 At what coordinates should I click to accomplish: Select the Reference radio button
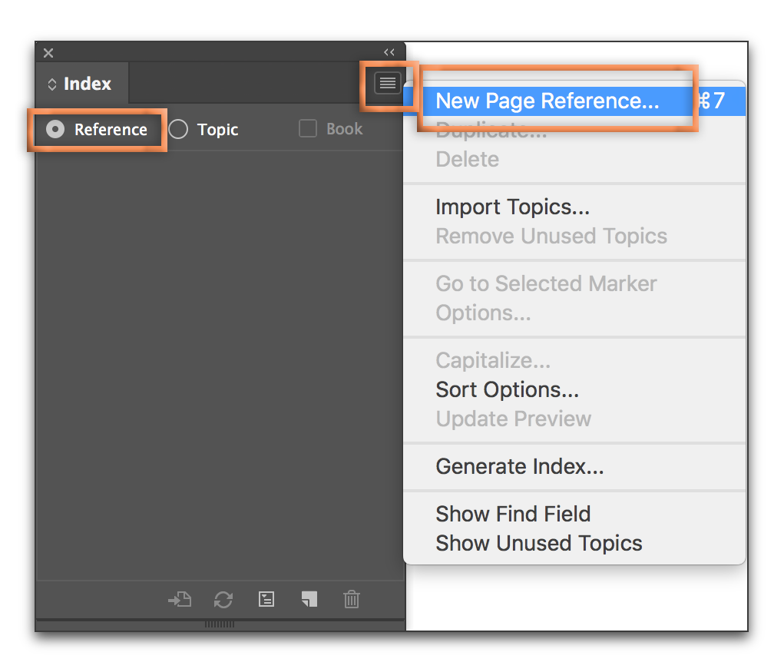(x=55, y=129)
